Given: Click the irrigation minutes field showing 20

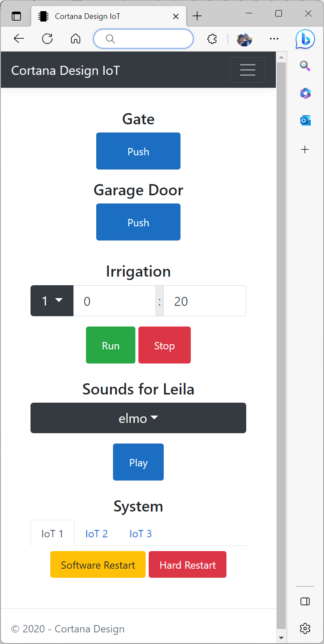Looking at the screenshot, I should (205, 301).
